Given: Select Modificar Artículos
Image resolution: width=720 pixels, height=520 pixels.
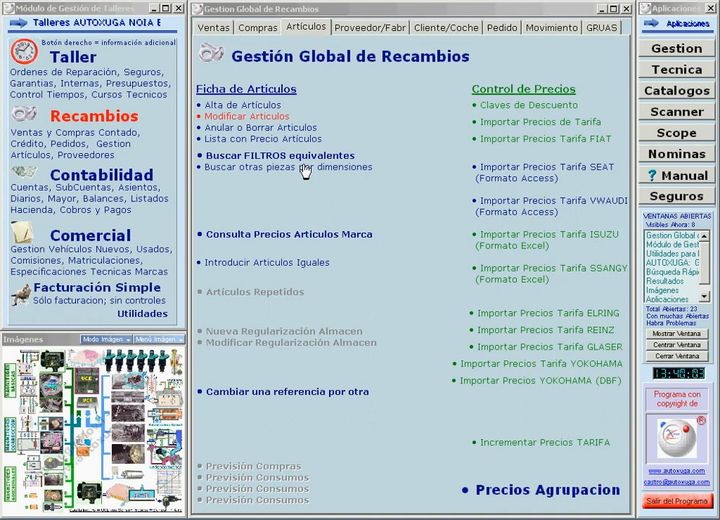Looking at the screenshot, I should tap(247, 116).
